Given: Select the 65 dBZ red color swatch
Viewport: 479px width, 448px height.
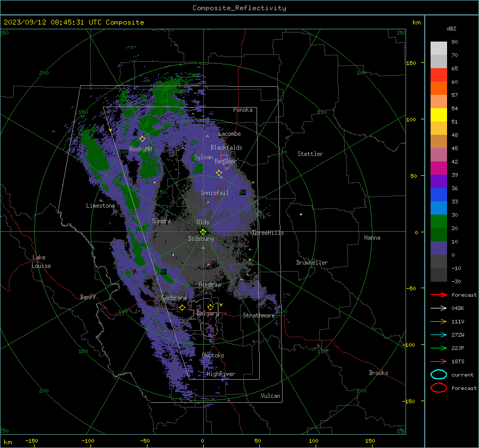Looking at the screenshot, I should (x=439, y=75).
